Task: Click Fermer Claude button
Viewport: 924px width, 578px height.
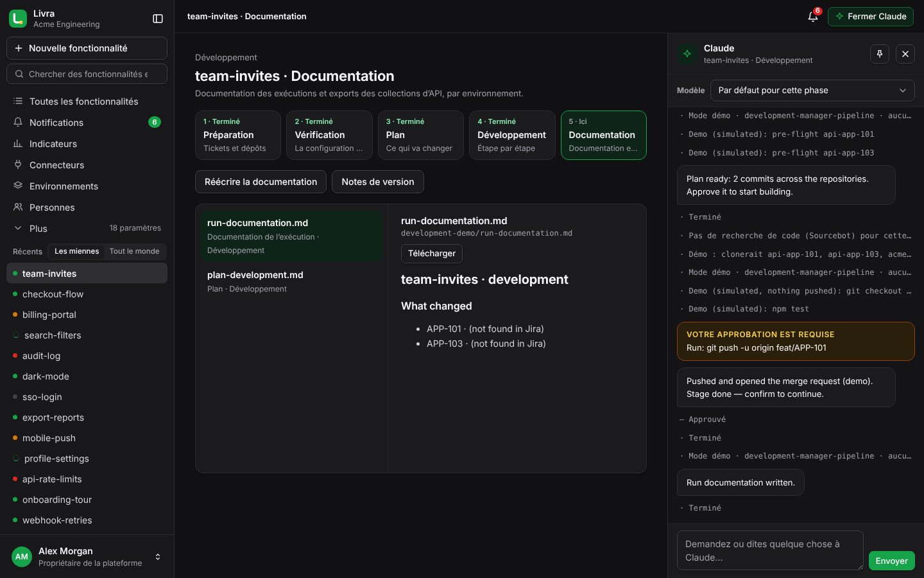Action: tap(871, 17)
